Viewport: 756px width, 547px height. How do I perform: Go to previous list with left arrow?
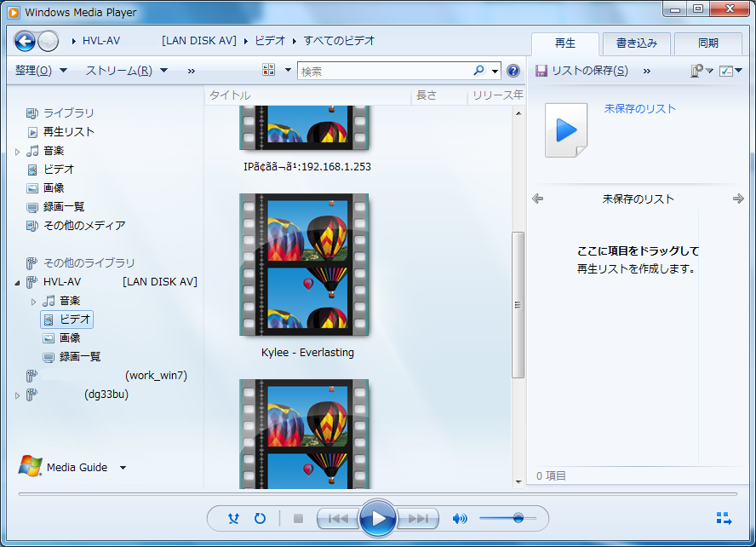[x=537, y=199]
